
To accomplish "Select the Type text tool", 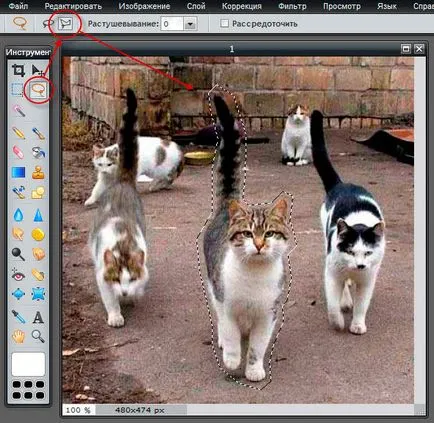I will coord(38,317).
